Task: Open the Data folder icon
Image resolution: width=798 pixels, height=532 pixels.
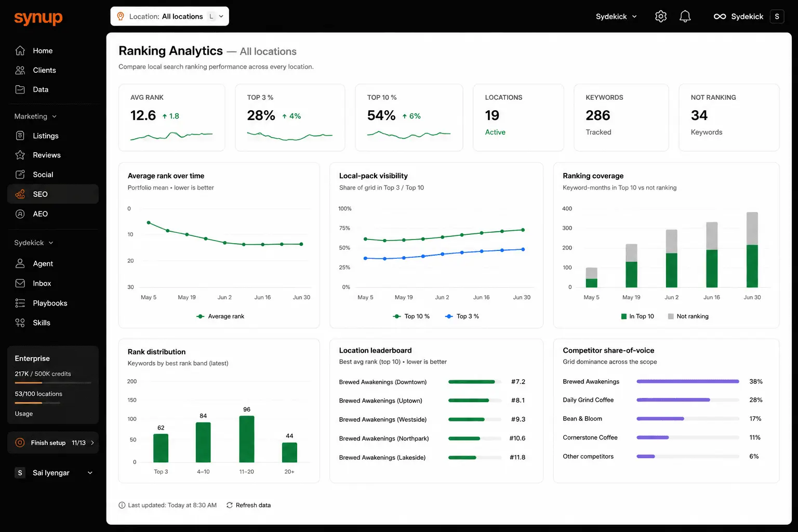Action: click(x=20, y=89)
